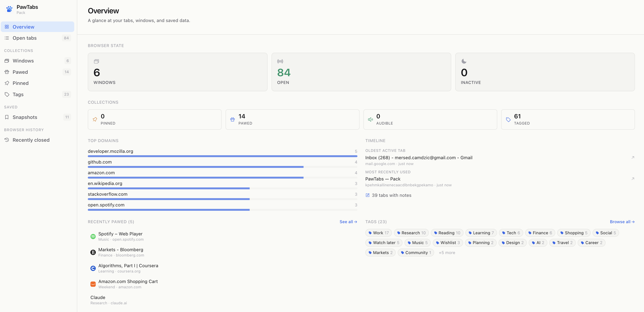The image size is (644, 312).
Task: Open the 39 tabs with notes link
Action: click(x=388, y=195)
